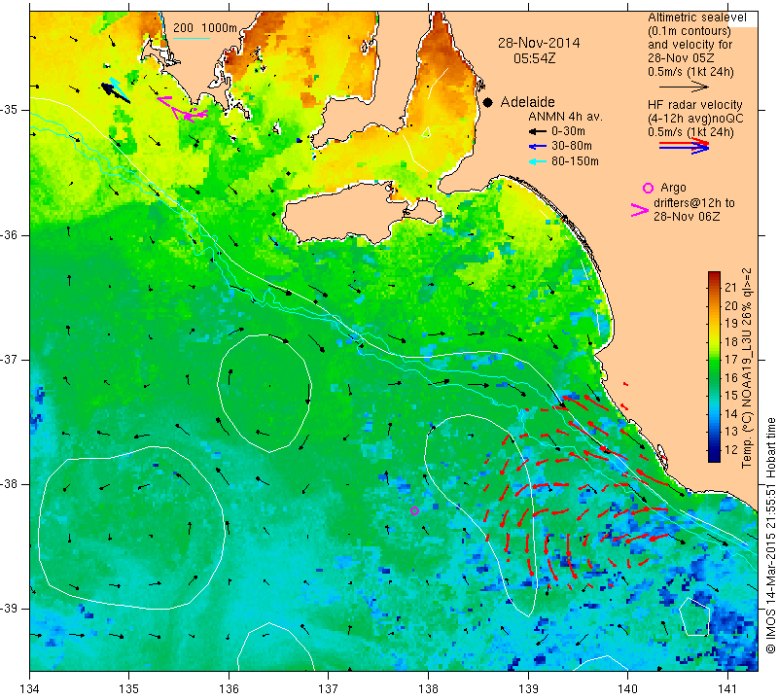Click longitude axis label 135
Image resolution: width=778 pixels, height=700 pixels.
point(129,689)
